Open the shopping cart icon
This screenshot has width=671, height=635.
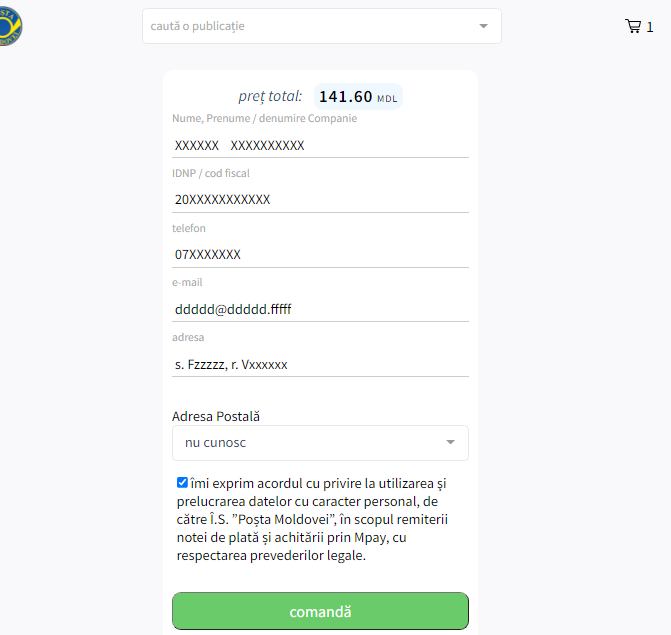coord(633,26)
